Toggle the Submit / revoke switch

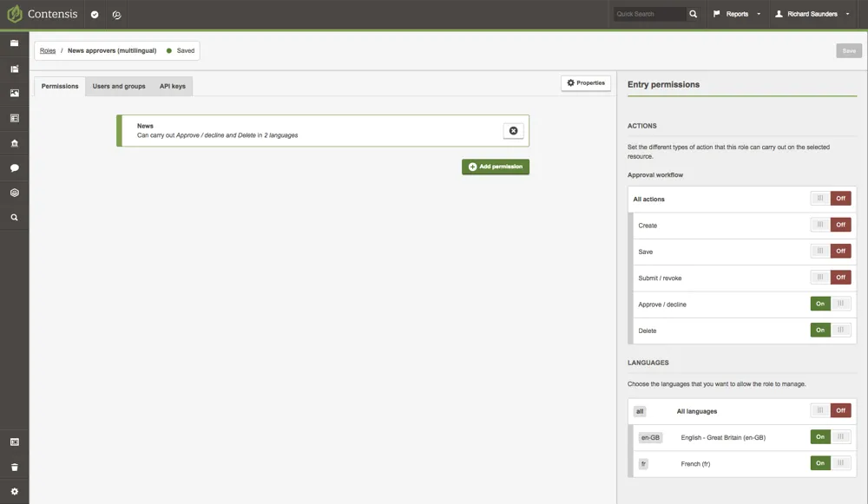pos(831,278)
